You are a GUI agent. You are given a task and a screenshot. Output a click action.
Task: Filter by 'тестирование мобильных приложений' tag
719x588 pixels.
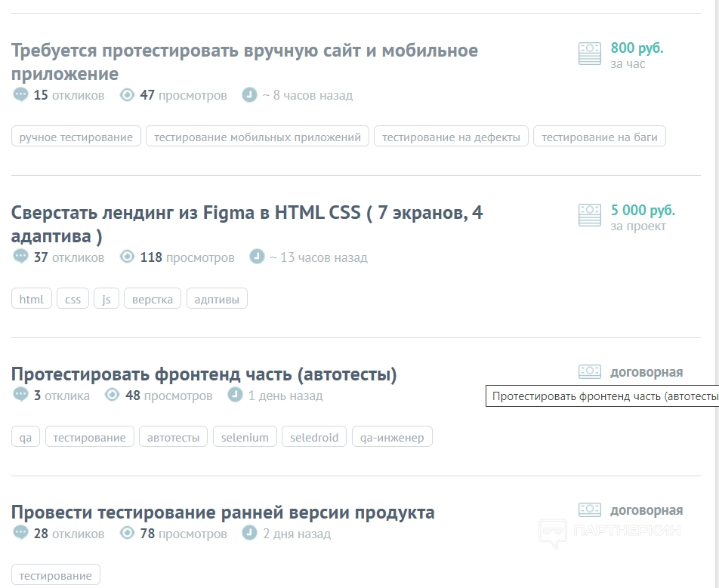click(258, 137)
